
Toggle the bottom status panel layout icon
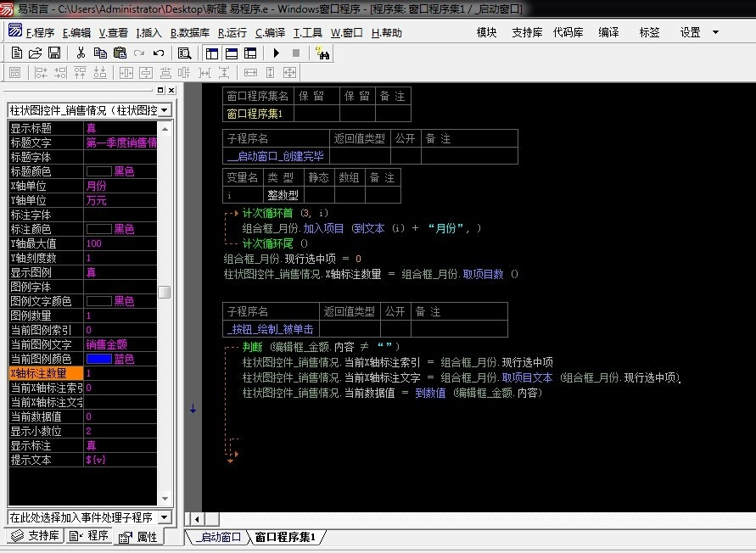tap(232, 53)
